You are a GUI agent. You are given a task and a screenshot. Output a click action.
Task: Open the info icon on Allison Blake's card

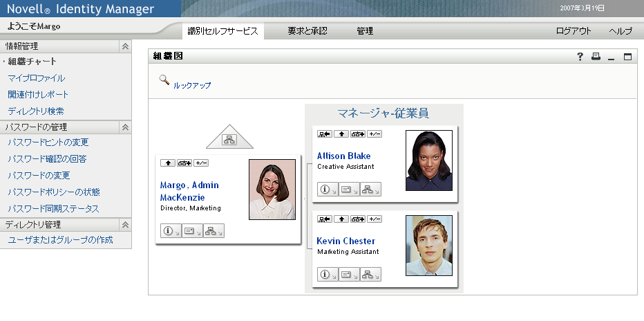[x=328, y=190]
